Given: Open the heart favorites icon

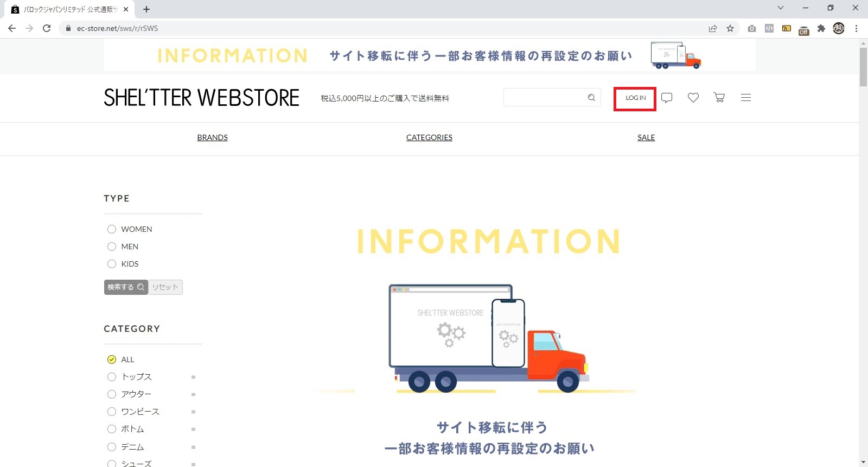Looking at the screenshot, I should (693, 98).
